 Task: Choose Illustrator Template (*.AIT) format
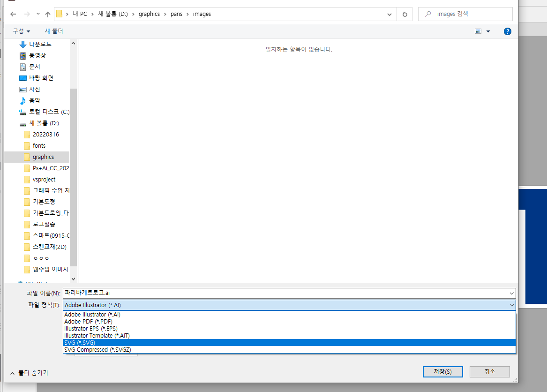[289, 335]
